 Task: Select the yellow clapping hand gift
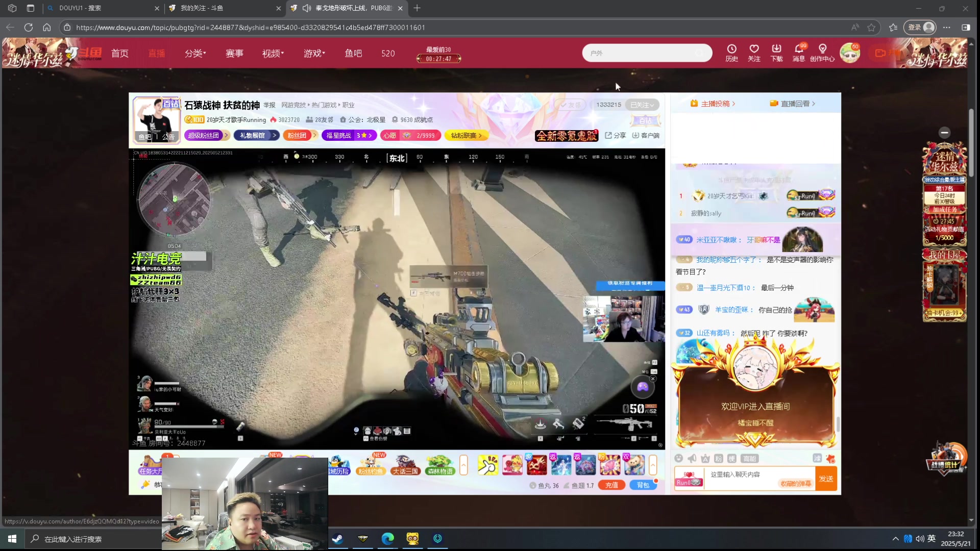[487, 465]
